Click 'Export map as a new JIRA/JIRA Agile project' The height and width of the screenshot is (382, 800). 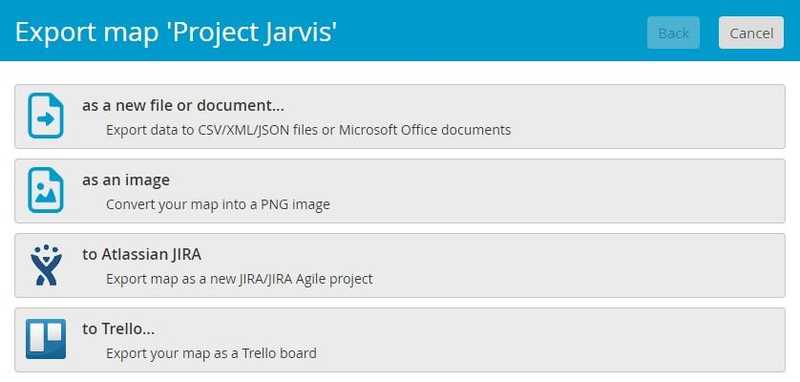click(239, 279)
